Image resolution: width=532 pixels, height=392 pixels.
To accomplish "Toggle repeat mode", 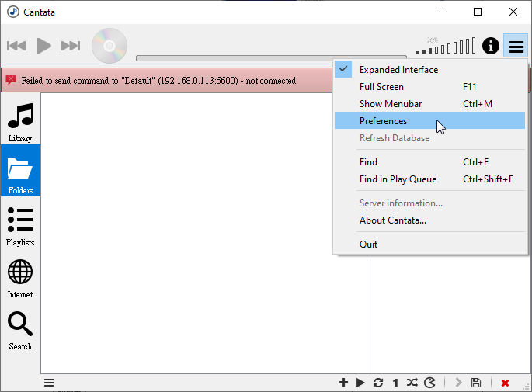I will click(378, 383).
